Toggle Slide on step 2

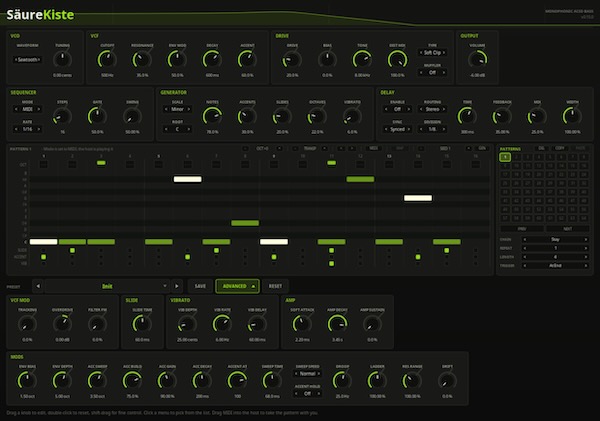click(72, 250)
